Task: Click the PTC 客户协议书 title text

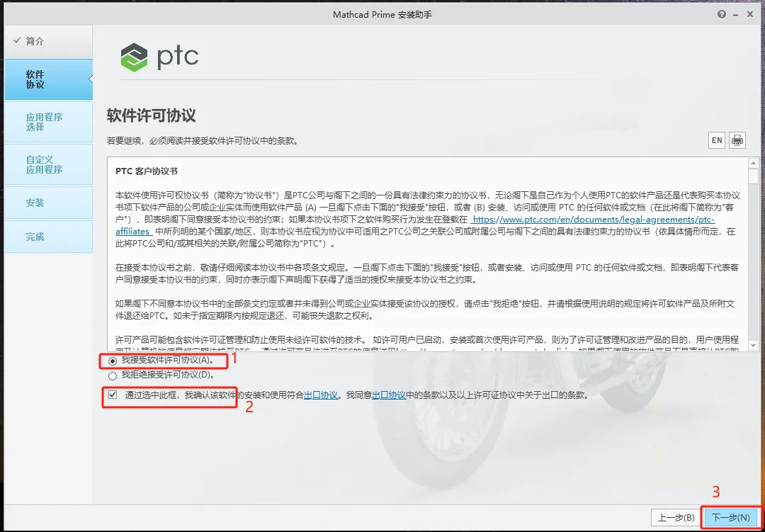Action: click(147, 171)
